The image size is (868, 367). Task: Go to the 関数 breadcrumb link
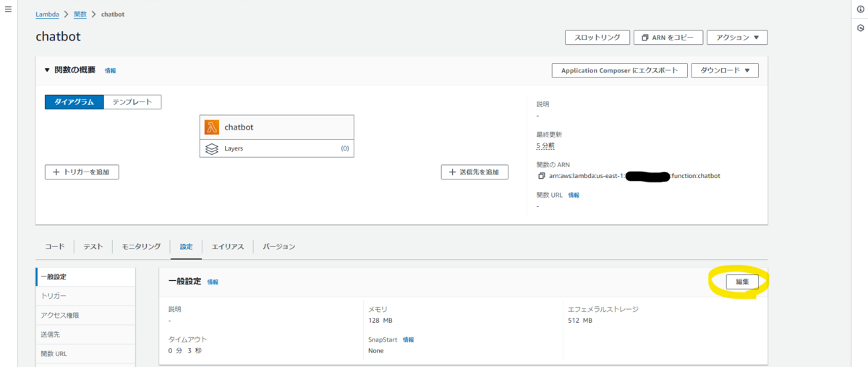point(80,14)
